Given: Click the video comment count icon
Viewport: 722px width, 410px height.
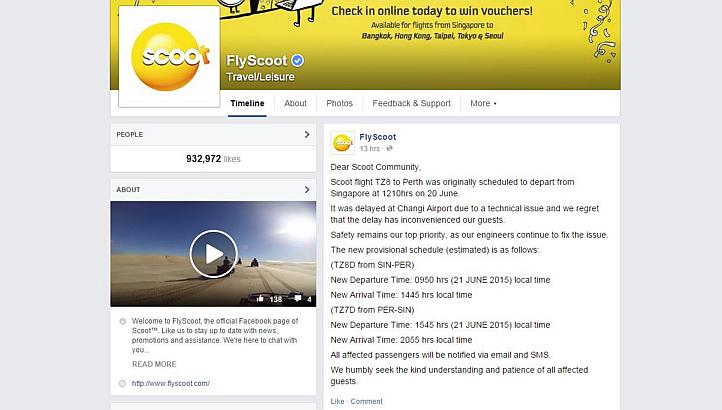Looking at the screenshot, I should [297, 299].
